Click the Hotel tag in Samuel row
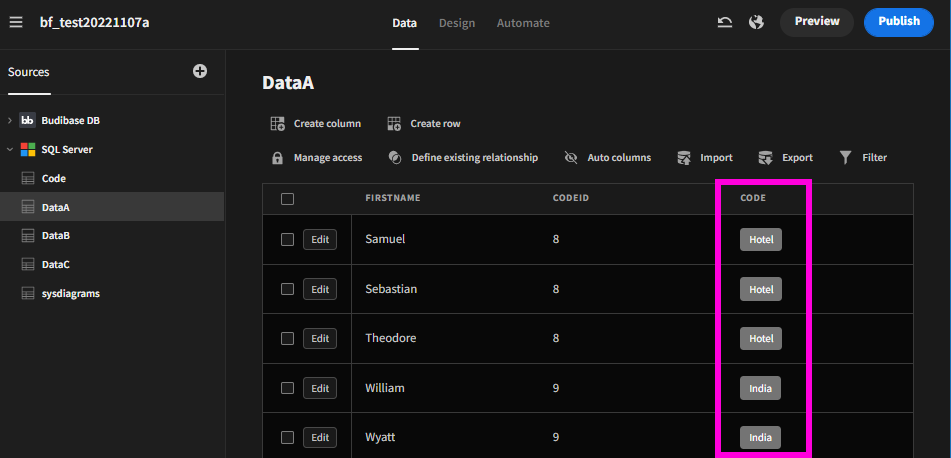Screen dimensions: 951x458 pyautogui.click(x=761, y=240)
